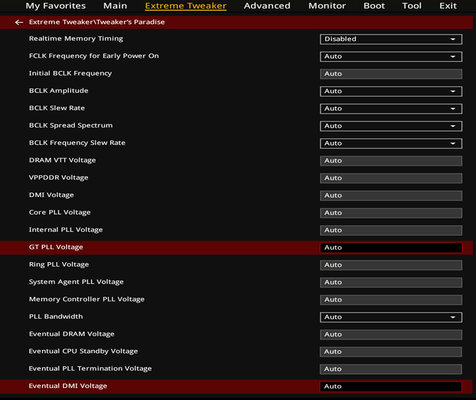Switch to the My Favorites tab
This screenshot has height=400, width=476.
(x=56, y=6)
